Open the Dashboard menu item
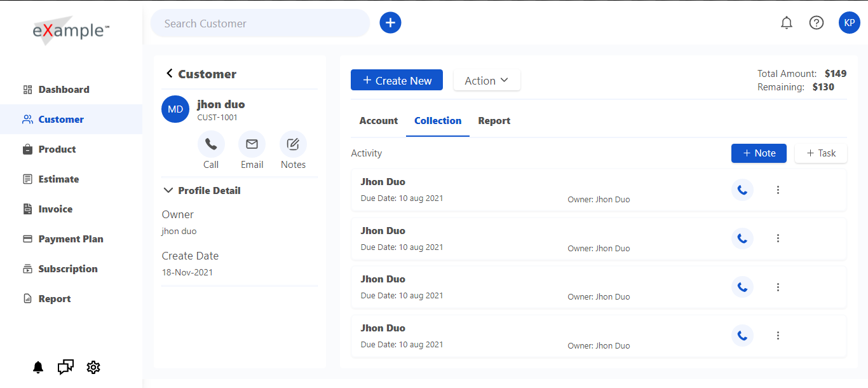Viewport: 868px width, 388px height. [71, 90]
